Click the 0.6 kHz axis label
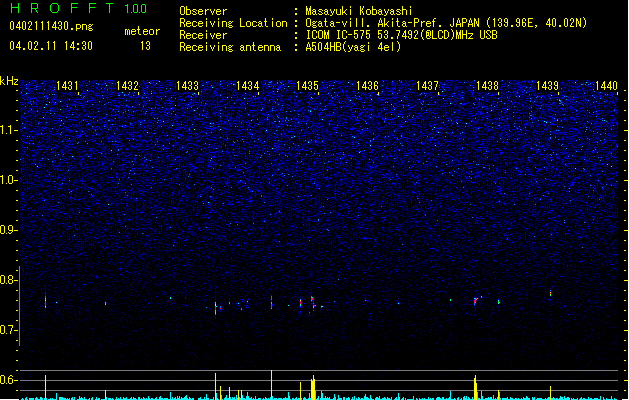 pyautogui.click(x=8, y=380)
